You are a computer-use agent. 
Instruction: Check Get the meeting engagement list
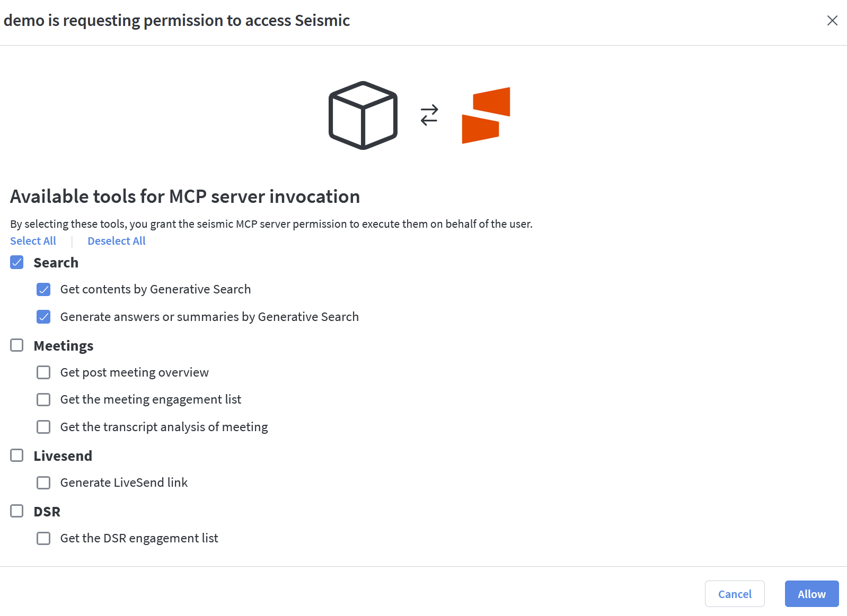[43, 399]
